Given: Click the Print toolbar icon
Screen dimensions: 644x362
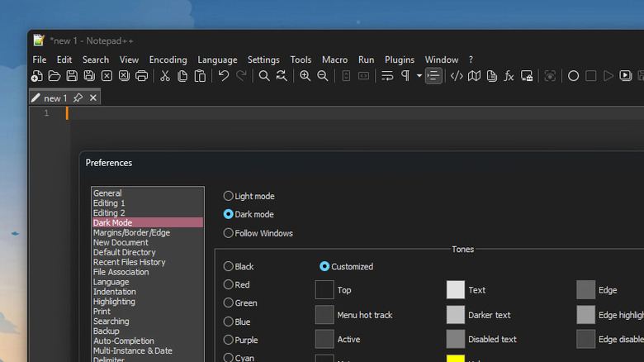Looking at the screenshot, I should pyautogui.click(x=141, y=76).
